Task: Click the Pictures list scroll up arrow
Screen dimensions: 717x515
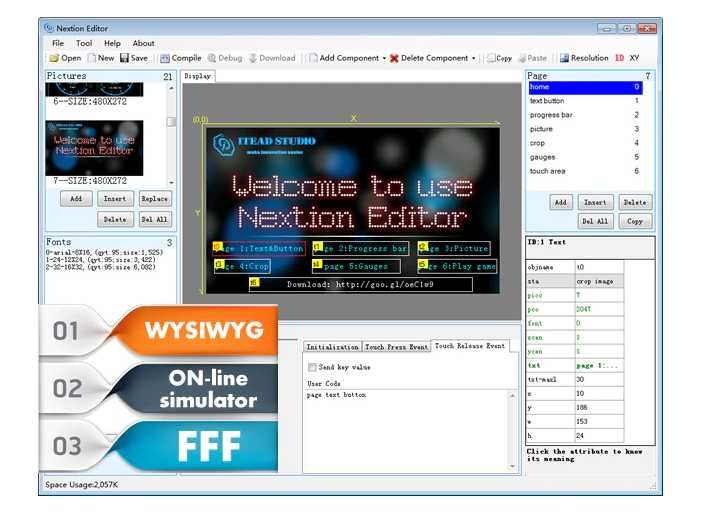Action: coord(171,88)
